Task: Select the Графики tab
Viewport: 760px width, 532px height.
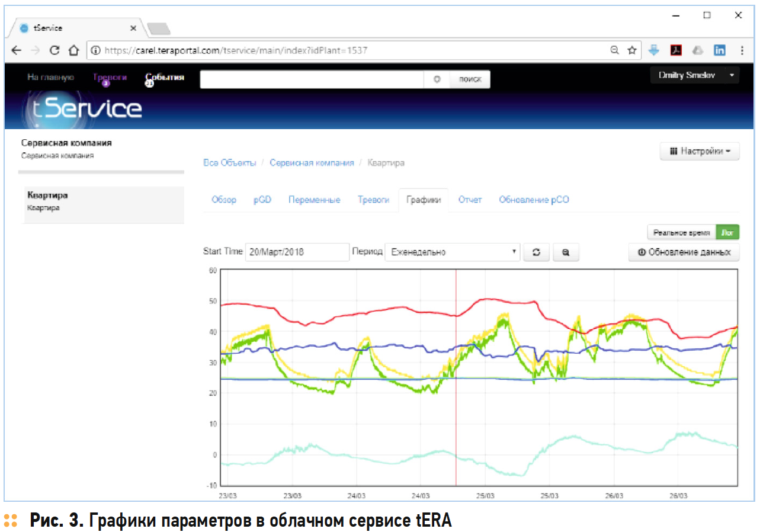Action: (x=424, y=200)
